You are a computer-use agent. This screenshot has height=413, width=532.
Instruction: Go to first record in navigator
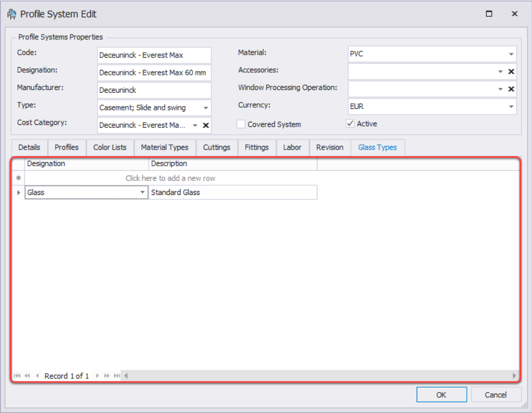17,376
